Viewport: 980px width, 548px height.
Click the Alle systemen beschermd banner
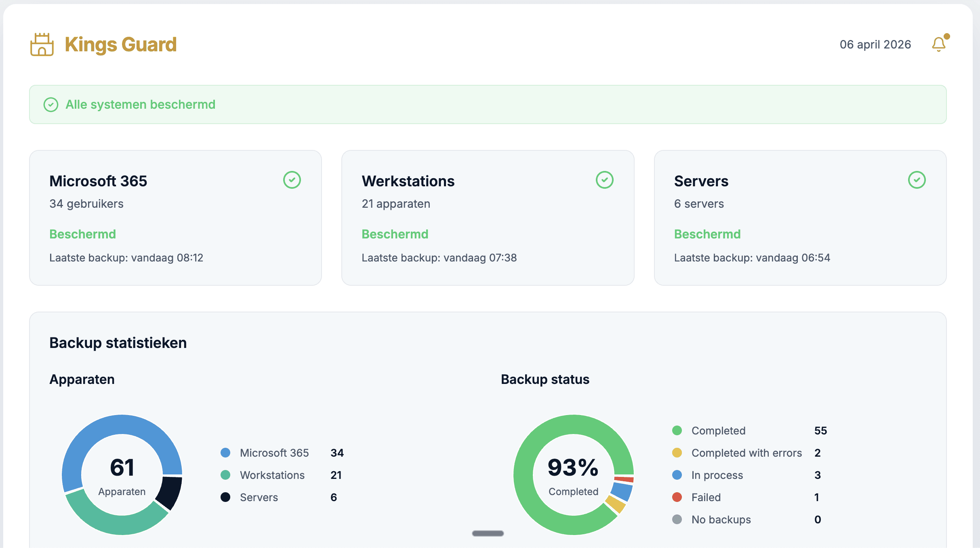[x=488, y=105]
